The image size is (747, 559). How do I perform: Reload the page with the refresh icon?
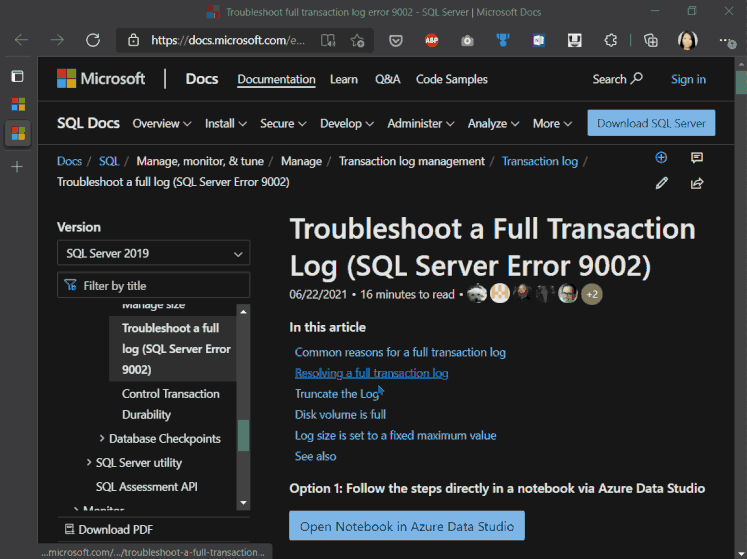coord(93,40)
